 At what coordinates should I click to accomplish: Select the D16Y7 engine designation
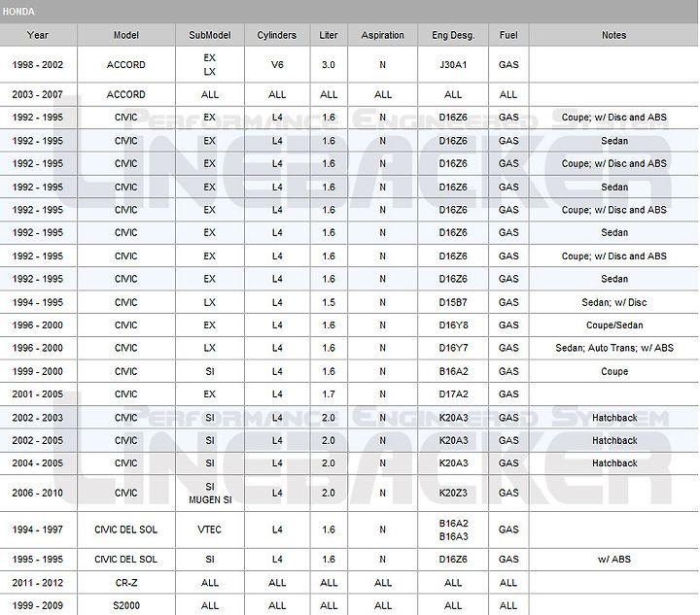pyautogui.click(x=453, y=348)
